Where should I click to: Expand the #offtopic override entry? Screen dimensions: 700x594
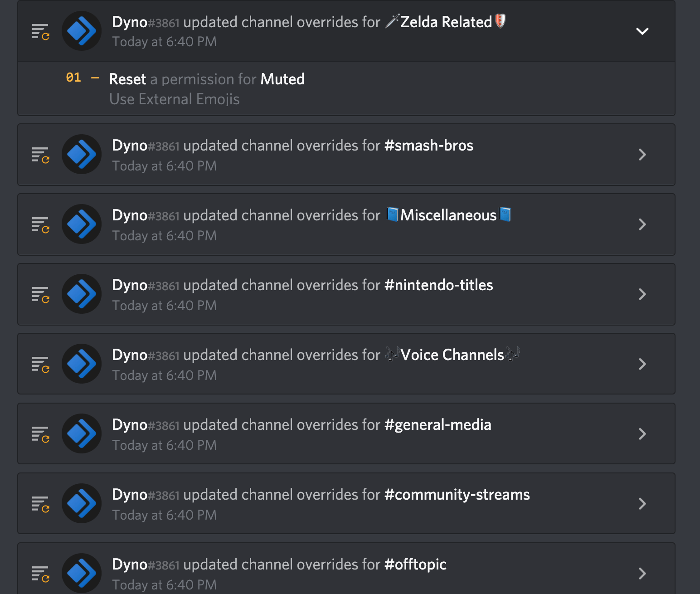pos(642,574)
